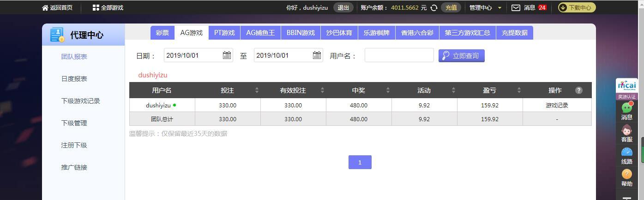Sort table by 盈亏 column arrows
The image size is (644, 200).
pos(519,90)
